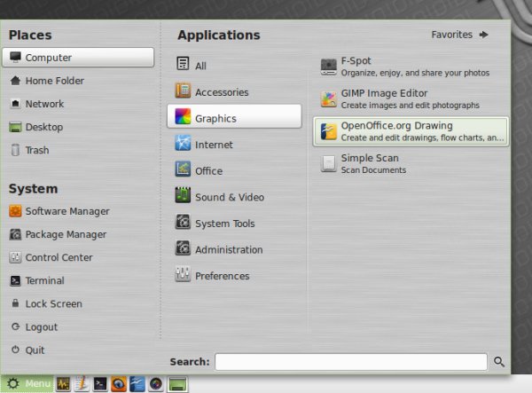Click the Menu button on the panel
Screen dimensions: 532x393
coord(28,384)
